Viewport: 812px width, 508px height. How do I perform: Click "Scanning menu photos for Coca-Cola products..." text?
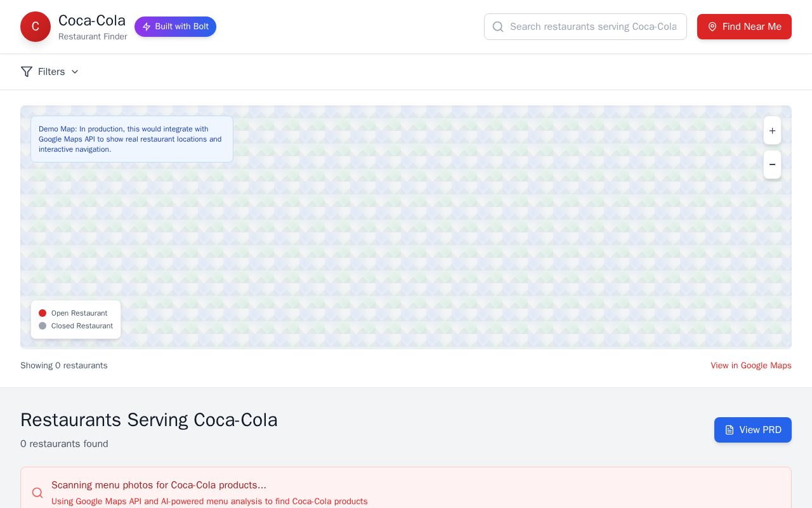(159, 485)
